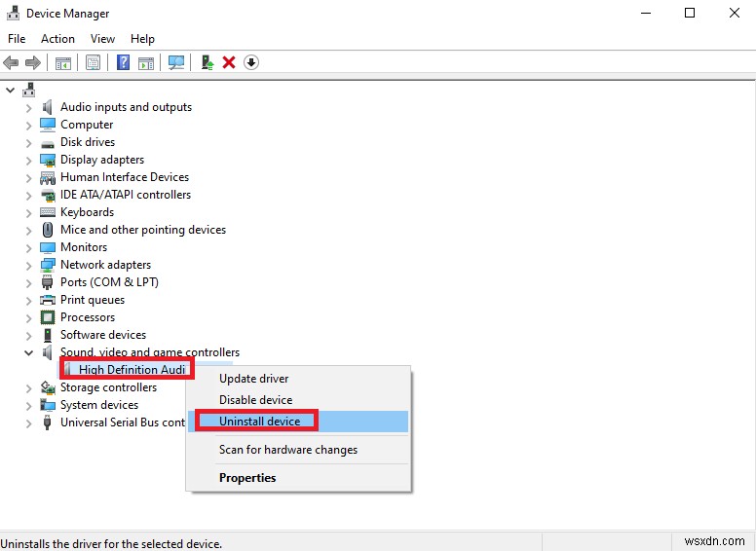
Task: Click the Monitors category icon
Action: pos(48,247)
